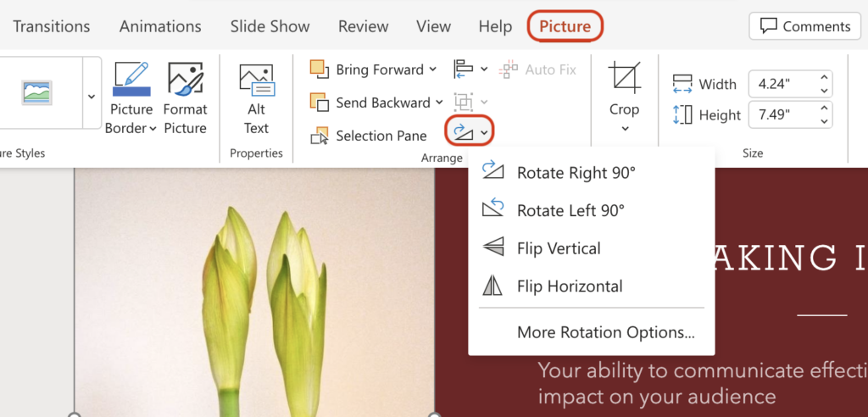Click the Group objects icon
This screenshot has width=868, height=417.
(x=464, y=102)
